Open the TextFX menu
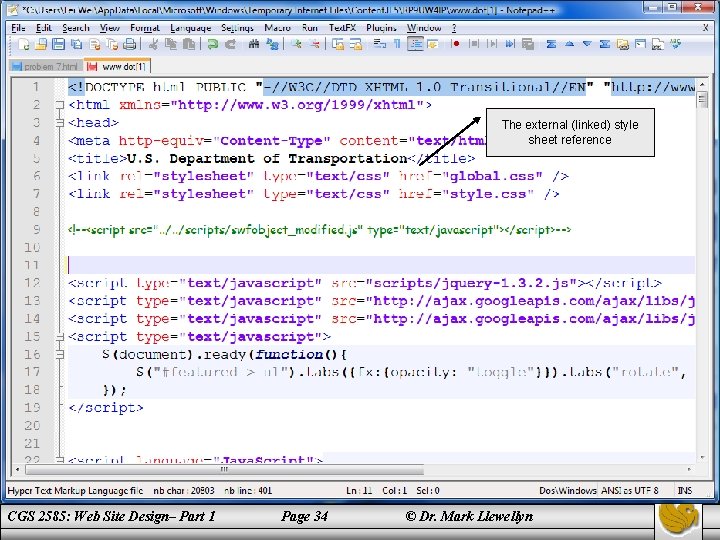 (x=342, y=28)
